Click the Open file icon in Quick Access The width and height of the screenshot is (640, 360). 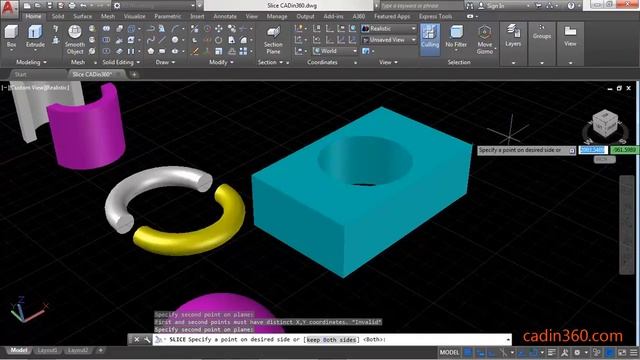(38, 6)
